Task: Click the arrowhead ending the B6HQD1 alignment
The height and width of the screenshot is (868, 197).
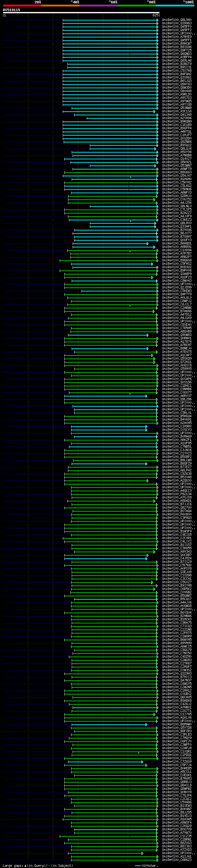Action: [147, 244]
